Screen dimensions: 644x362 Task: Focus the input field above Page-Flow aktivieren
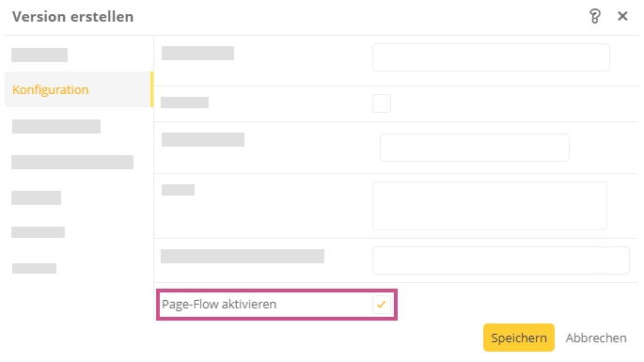501,260
